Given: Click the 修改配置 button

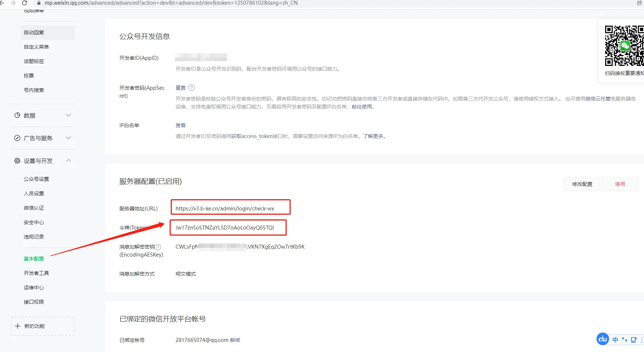Looking at the screenshot, I should tap(582, 184).
